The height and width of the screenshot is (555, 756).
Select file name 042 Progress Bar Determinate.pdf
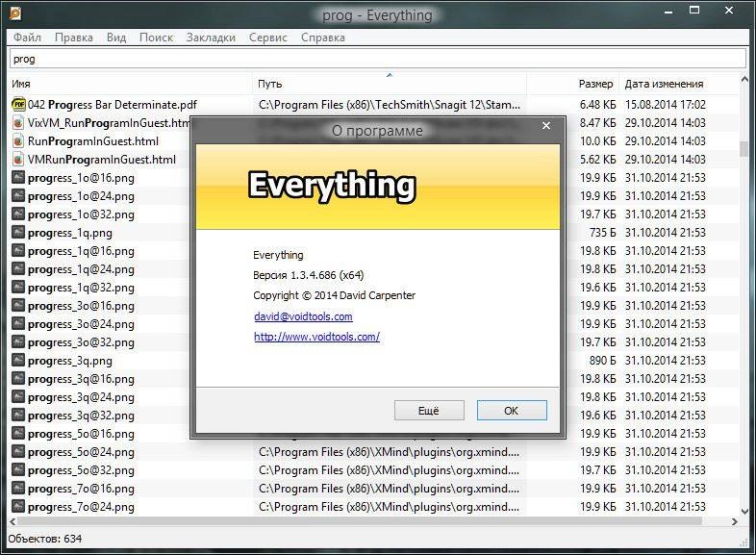coord(113,105)
